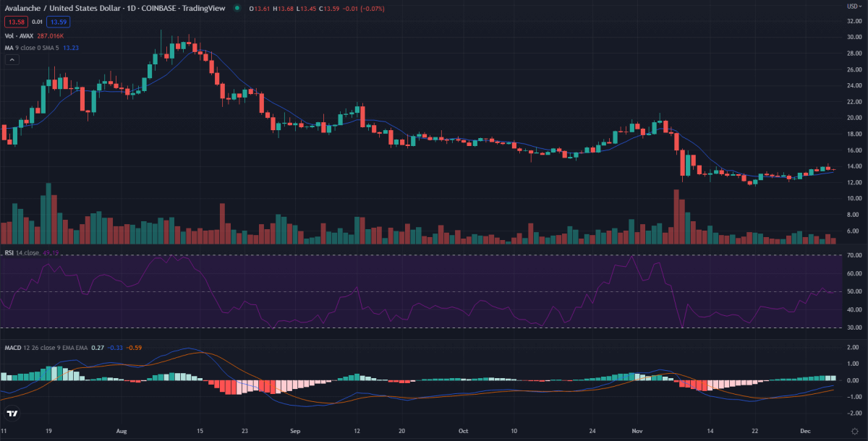Click the high price H13.68

coord(284,8)
